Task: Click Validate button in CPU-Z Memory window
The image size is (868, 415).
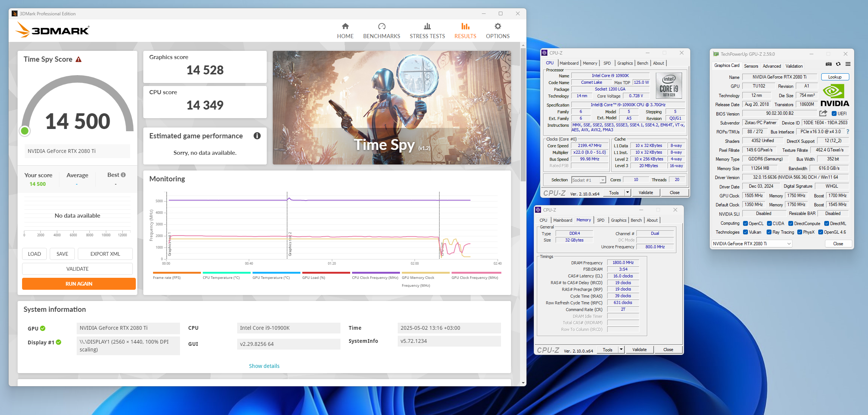Action: (639, 350)
